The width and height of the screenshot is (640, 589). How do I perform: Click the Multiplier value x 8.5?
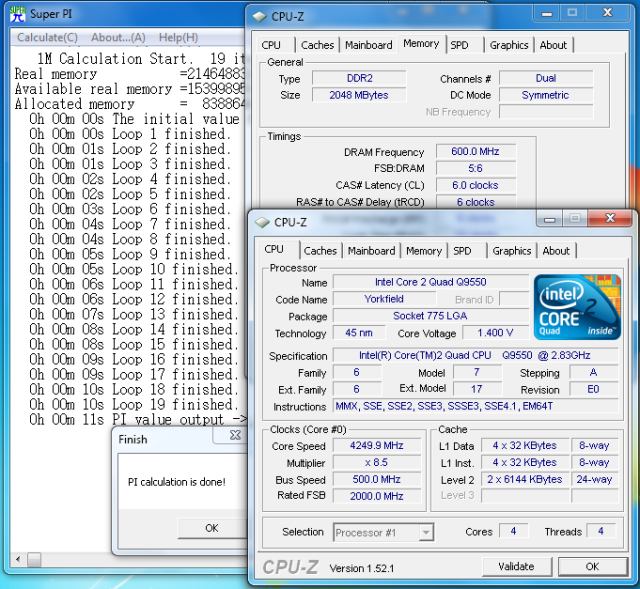376,462
